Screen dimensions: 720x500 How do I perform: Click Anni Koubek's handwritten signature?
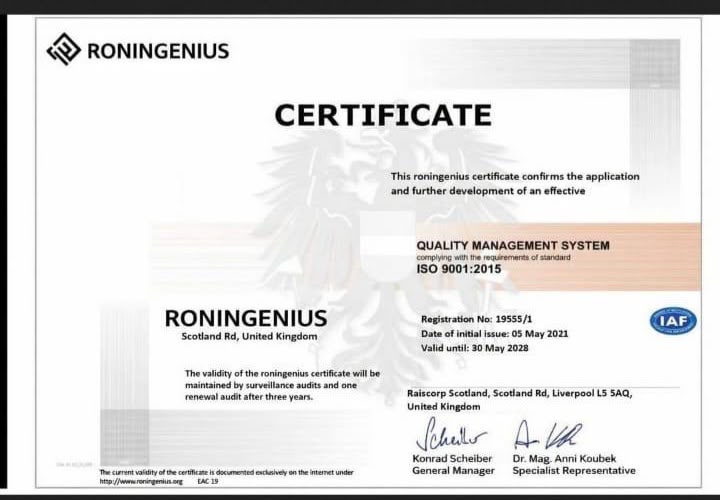[x=548, y=435]
